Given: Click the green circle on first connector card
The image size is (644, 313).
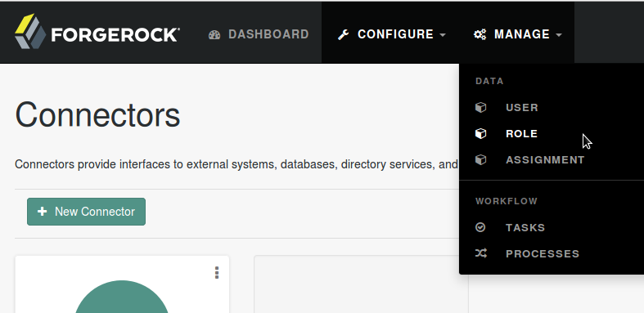Looking at the screenshot, I should (x=122, y=297).
